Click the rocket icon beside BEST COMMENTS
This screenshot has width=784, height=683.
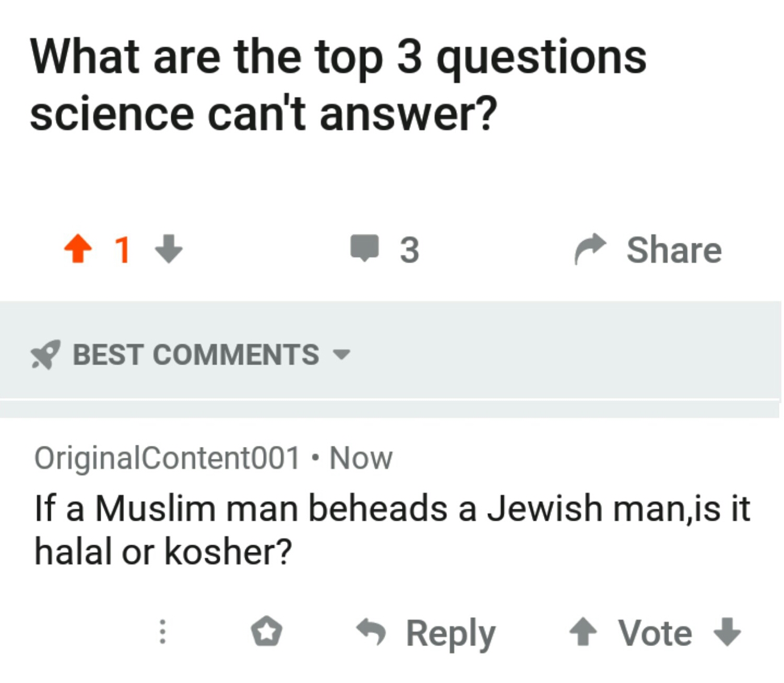(46, 355)
